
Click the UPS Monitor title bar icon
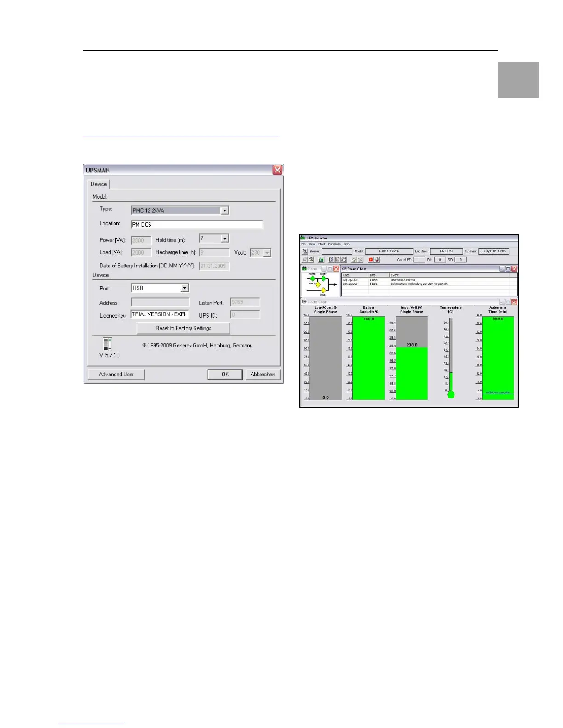(x=303, y=238)
